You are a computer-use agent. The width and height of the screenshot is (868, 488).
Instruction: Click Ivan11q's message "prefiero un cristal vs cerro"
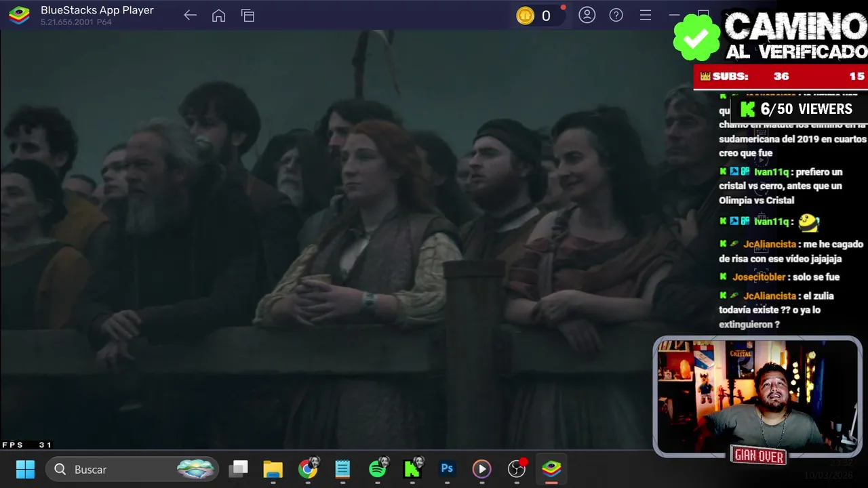pyautogui.click(x=781, y=186)
